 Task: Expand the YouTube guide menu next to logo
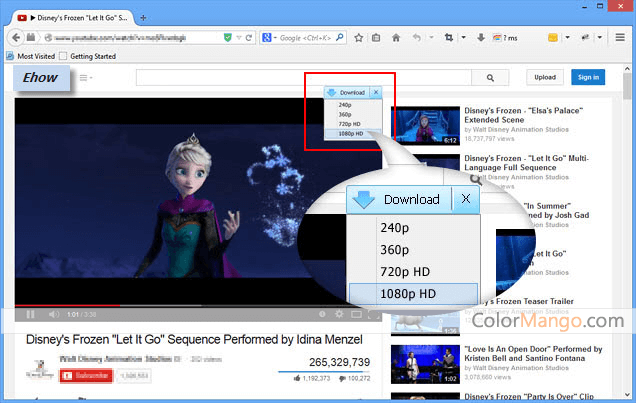[x=85, y=77]
